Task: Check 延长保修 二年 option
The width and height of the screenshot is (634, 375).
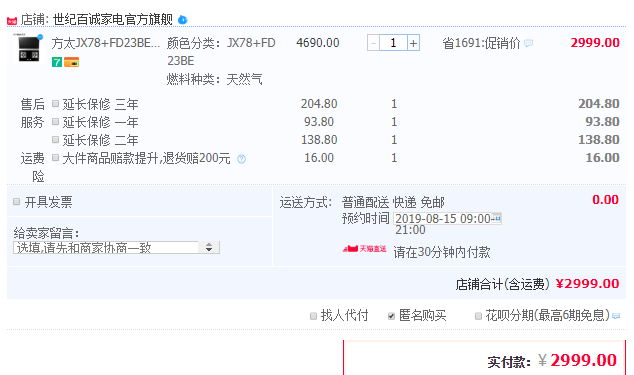Action: [x=56, y=140]
